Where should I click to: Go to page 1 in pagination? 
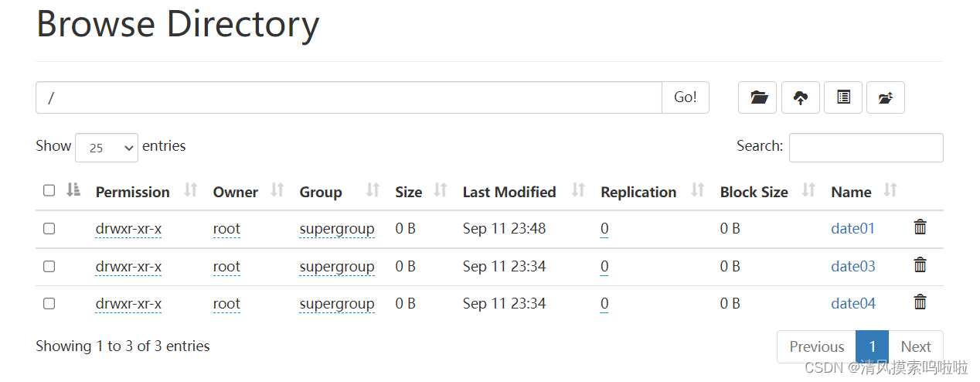click(x=872, y=346)
